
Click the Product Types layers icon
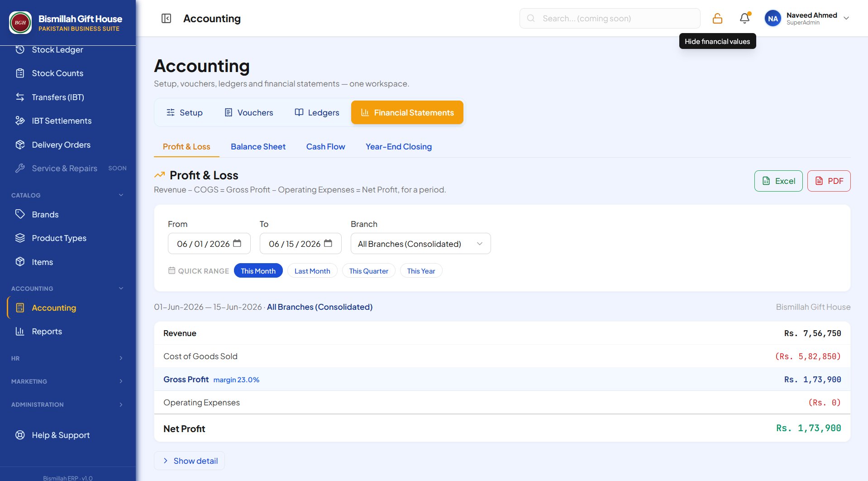tap(20, 238)
